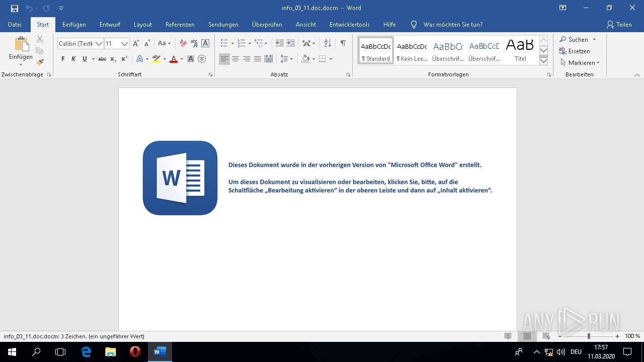Switch to the Layout tab

click(x=143, y=25)
